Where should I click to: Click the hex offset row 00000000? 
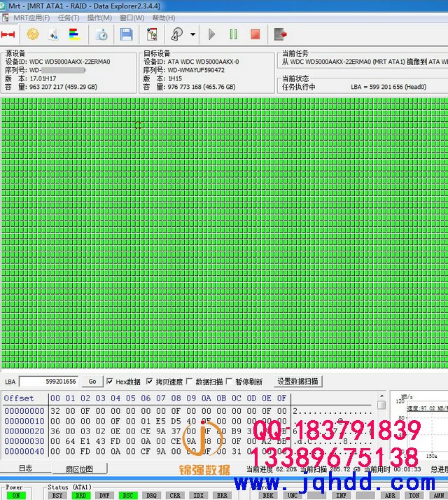[24, 411]
